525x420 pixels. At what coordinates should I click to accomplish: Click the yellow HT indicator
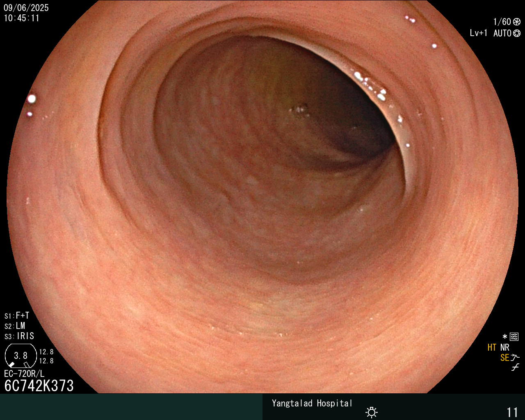click(492, 347)
